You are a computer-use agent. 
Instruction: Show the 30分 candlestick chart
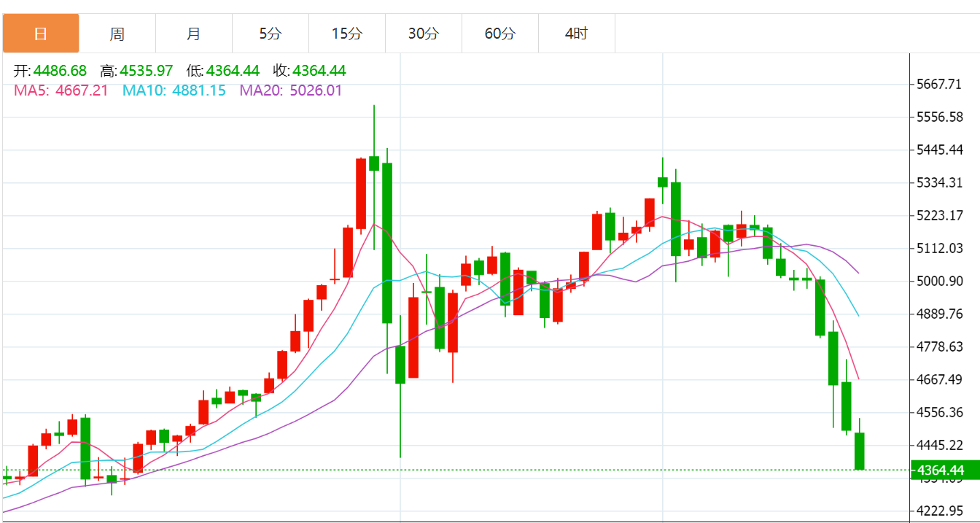tap(424, 34)
